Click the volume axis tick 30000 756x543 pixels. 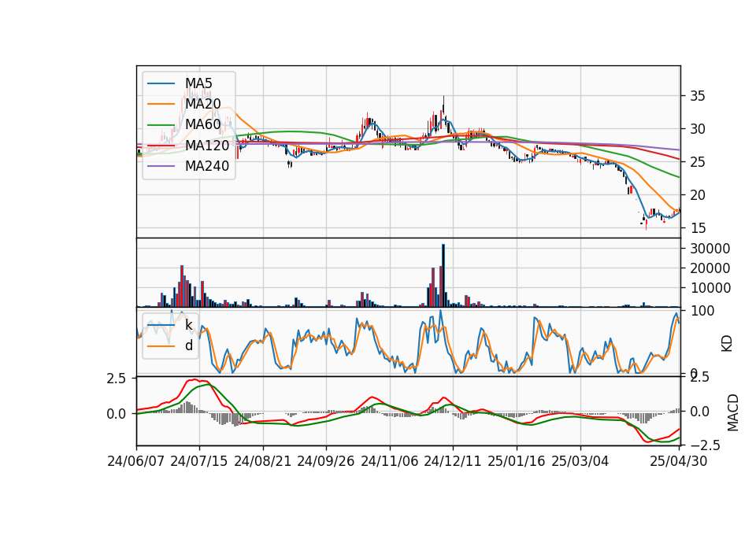click(710, 249)
